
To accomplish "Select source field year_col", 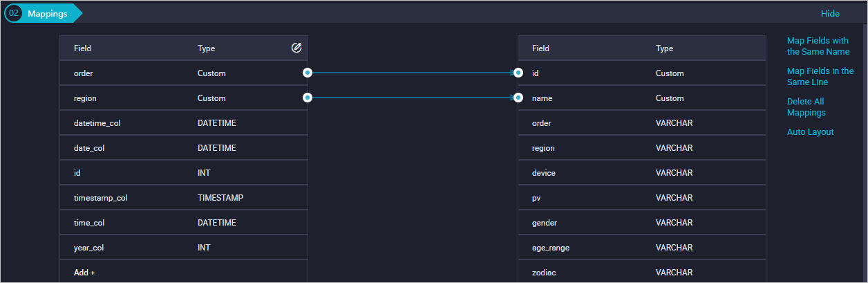I will 184,248.
